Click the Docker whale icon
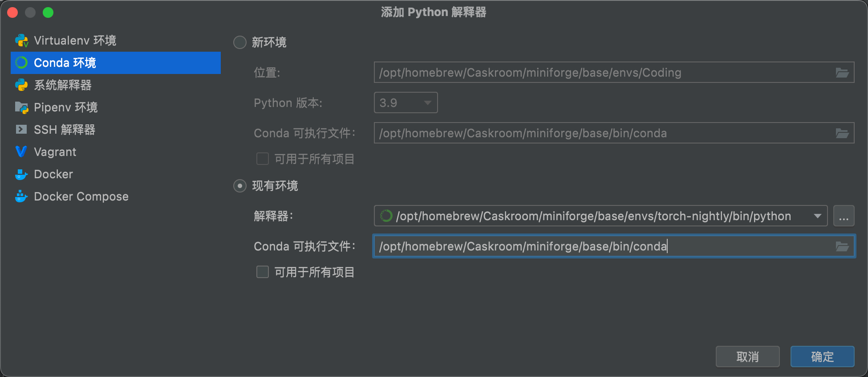The width and height of the screenshot is (868, 377). click(21, 174)
